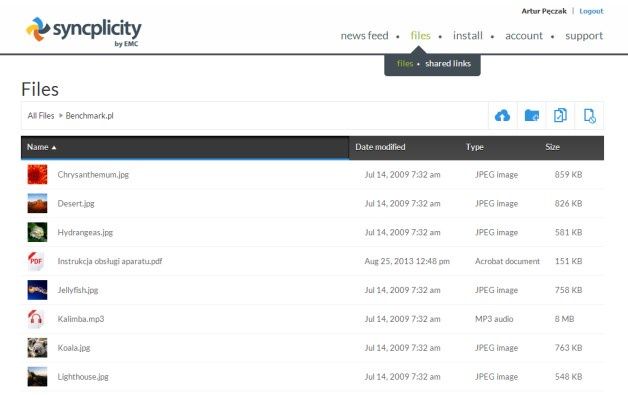628x395 pixels.
Task: Open the Koala.jpg thumbnail
Action: (x=37, y=347)
